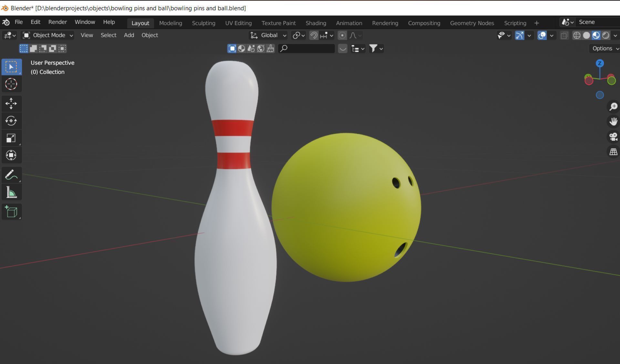Click the Scene name field

[x=597, y=22]
